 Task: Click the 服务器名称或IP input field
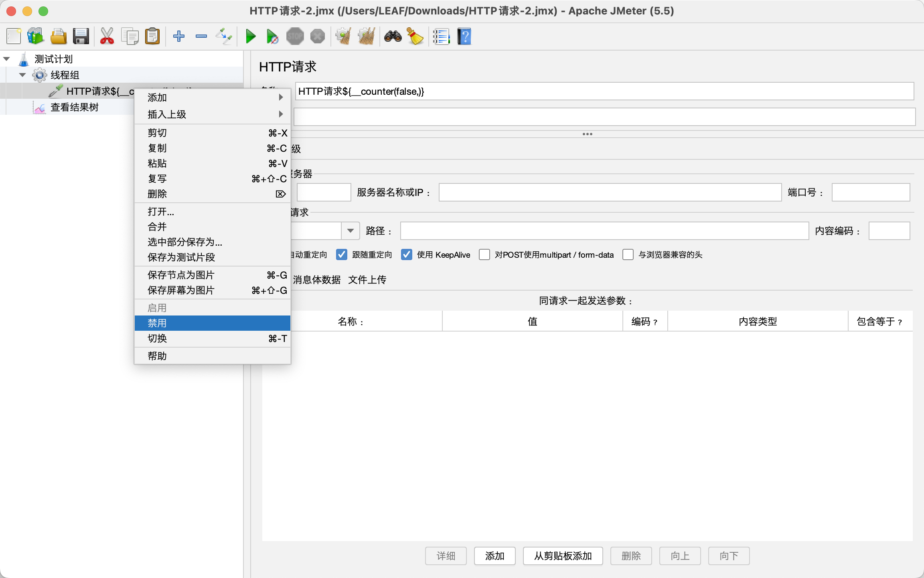pos(610,192)
